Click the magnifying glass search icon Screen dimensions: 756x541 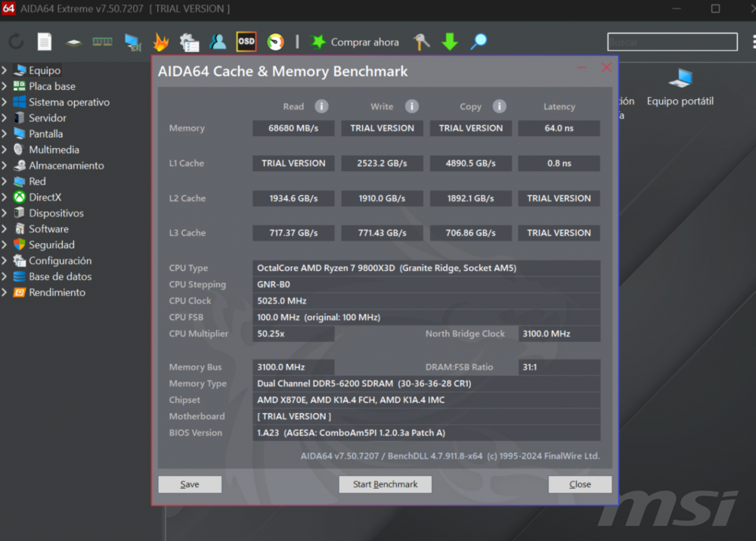[479, 42]
